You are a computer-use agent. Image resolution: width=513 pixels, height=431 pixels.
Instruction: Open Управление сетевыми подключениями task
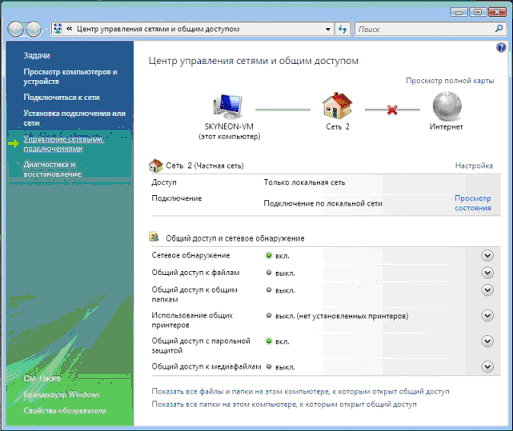[63, 144]
